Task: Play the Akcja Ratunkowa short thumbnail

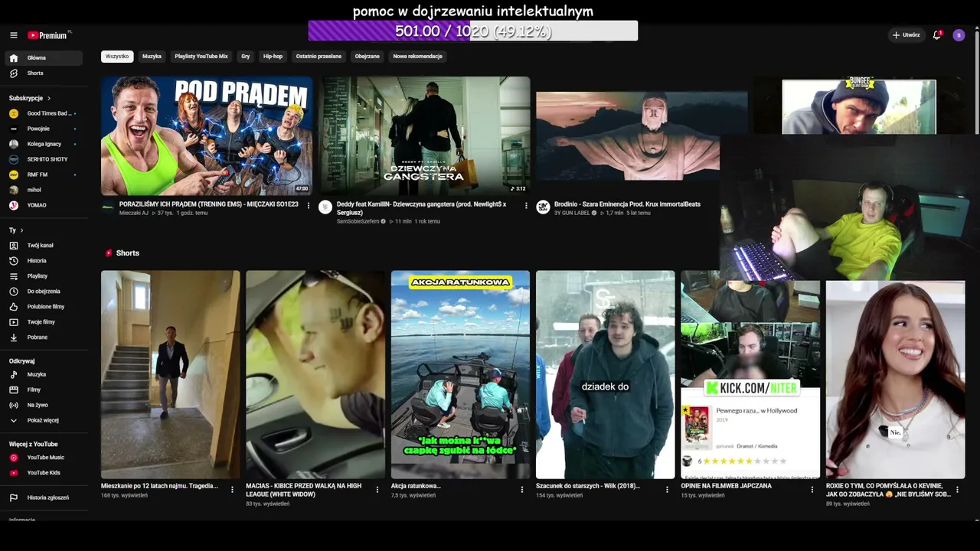Action: (x=460, y=375)
